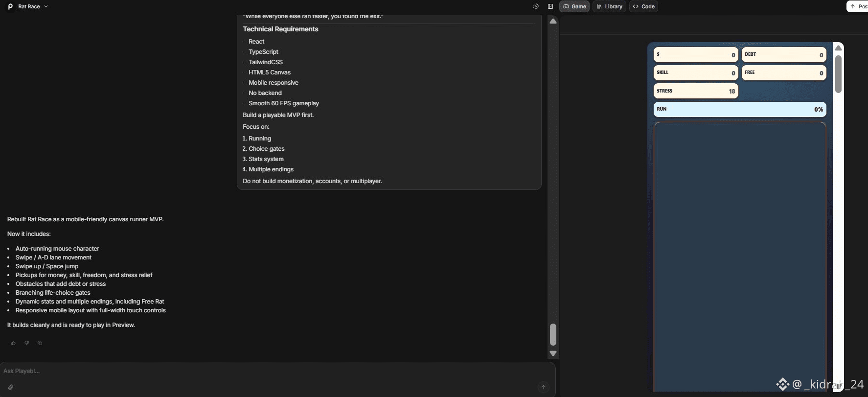Viewport: 868px width, 397px height.
Task: Switch to the Game tab
Action: pyautogui.click(x=574, y=6)
